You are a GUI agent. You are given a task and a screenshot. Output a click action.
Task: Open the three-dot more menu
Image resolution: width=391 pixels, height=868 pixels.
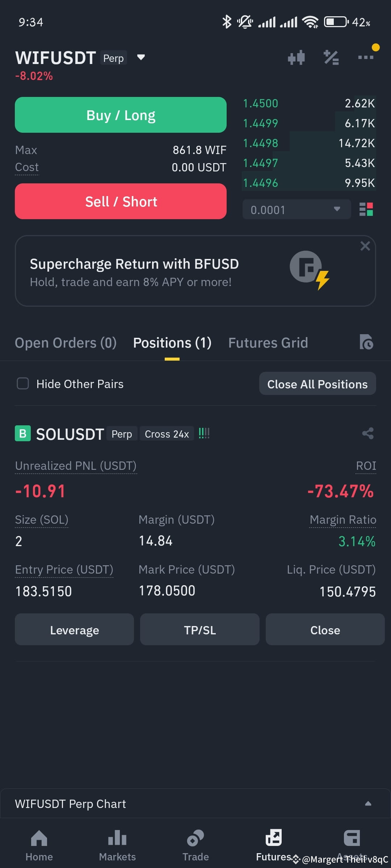(366, 57)
